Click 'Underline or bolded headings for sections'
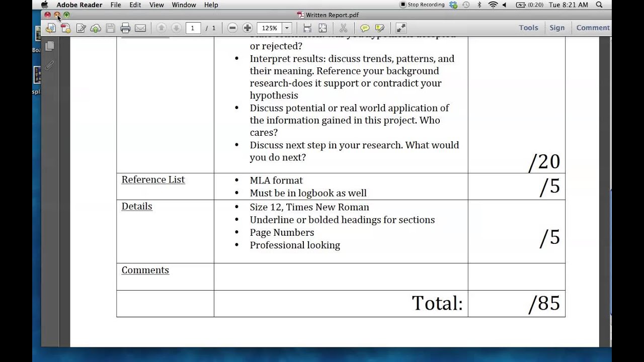644x362 pixels. coord(342,220)
